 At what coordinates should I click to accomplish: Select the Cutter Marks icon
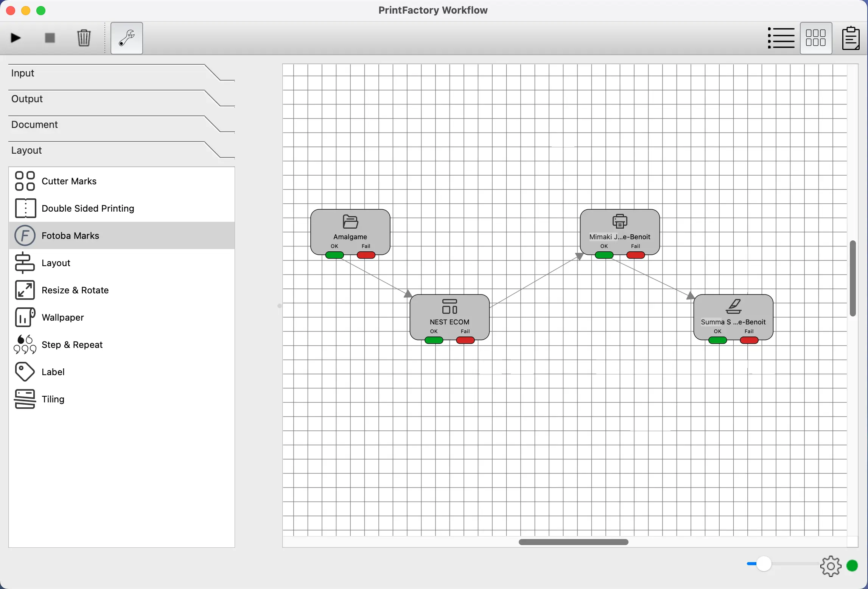tap(25, 181)
